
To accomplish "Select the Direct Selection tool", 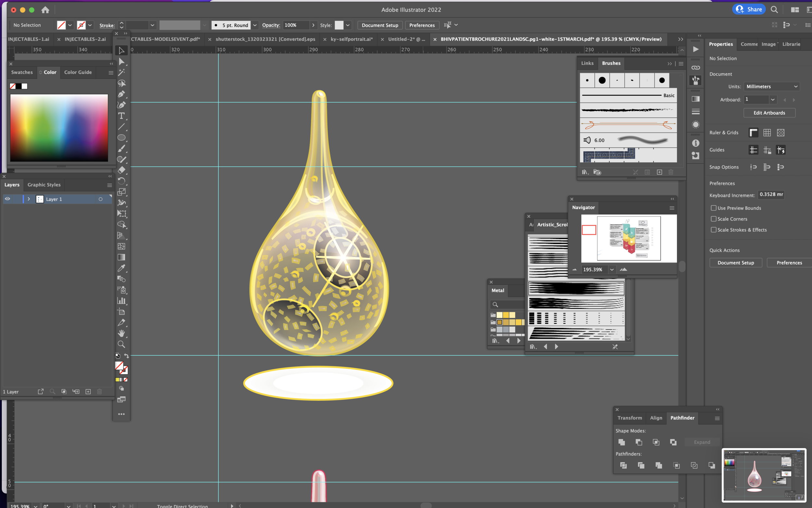I will coord(121,61).
